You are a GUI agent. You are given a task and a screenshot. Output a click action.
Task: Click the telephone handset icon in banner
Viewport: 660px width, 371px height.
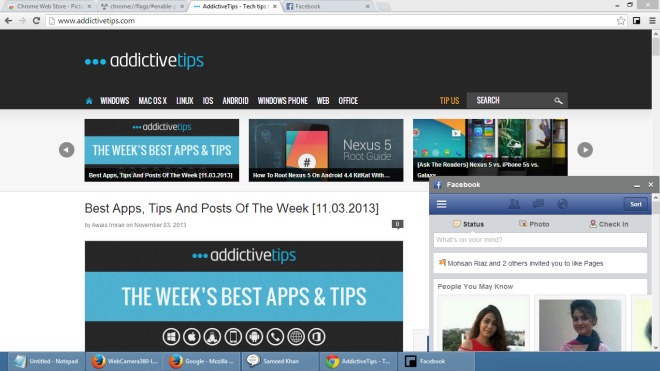pos(275,337)
